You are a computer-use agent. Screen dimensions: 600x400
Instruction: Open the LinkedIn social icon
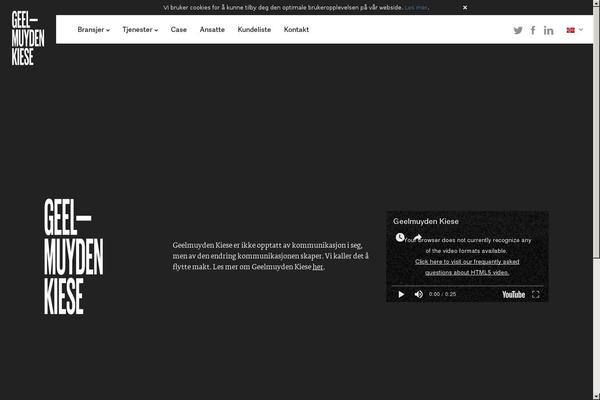(548, 30)
